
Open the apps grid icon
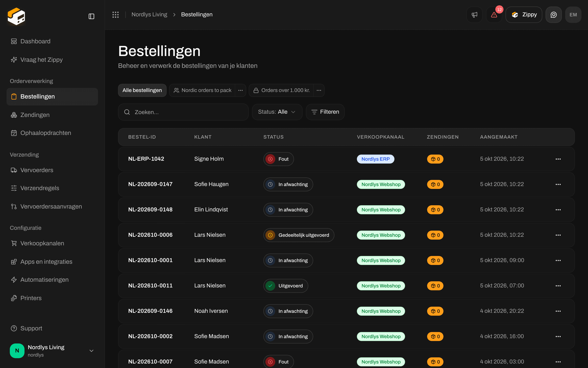[115, 15]
